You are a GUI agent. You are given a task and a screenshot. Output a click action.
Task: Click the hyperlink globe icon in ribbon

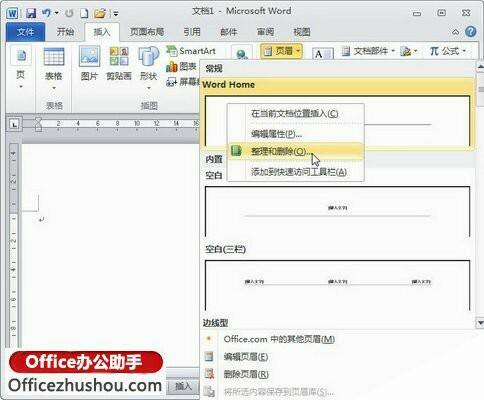[241, 54]
